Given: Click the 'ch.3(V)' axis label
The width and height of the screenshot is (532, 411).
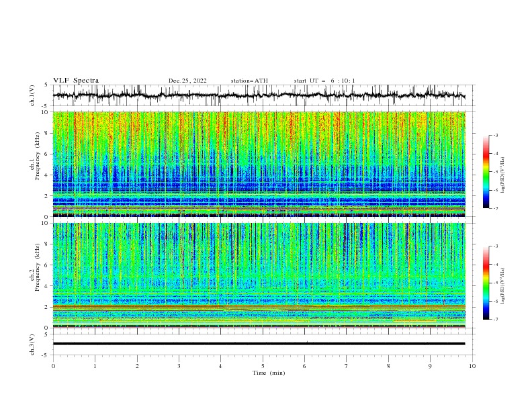Looking at the screenshot, I should click(x=32, y=345).
